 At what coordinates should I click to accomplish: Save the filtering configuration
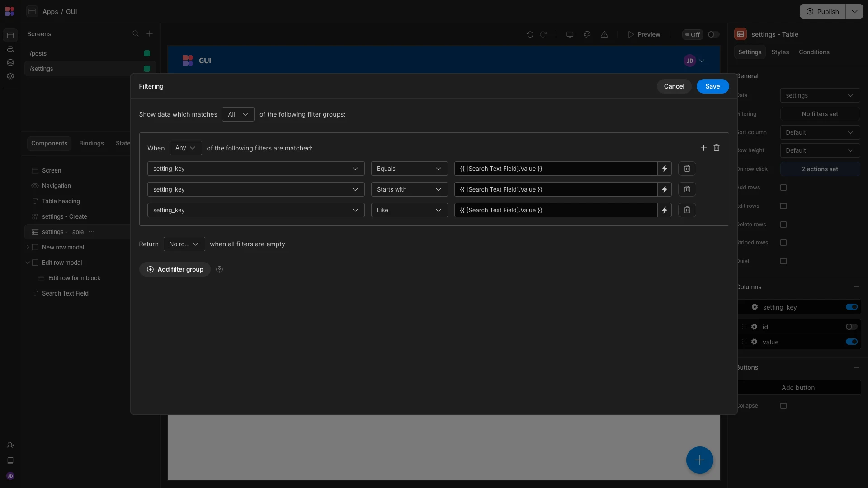pos(712,86)
